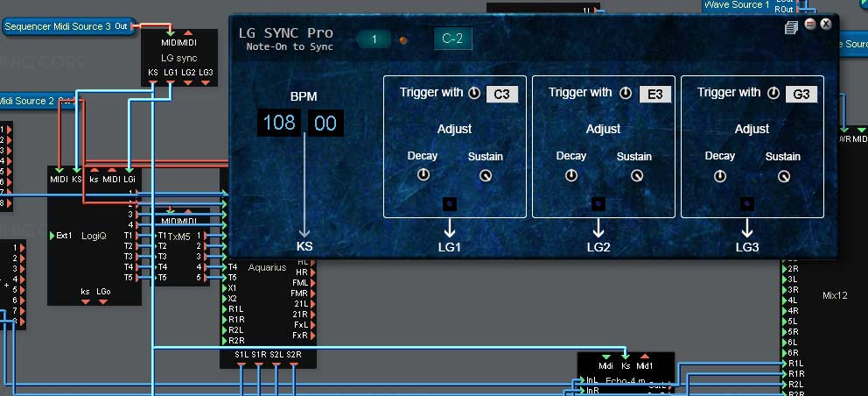
Task: Turn the LG2 Decay knob
Action: tap(571, 175)
